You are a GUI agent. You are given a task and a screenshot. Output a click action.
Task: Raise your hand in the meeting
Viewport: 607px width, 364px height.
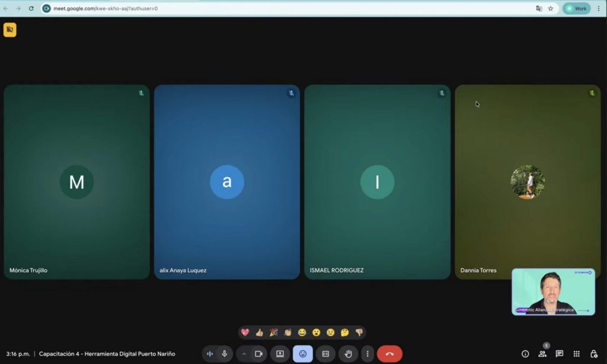point(348,354)
